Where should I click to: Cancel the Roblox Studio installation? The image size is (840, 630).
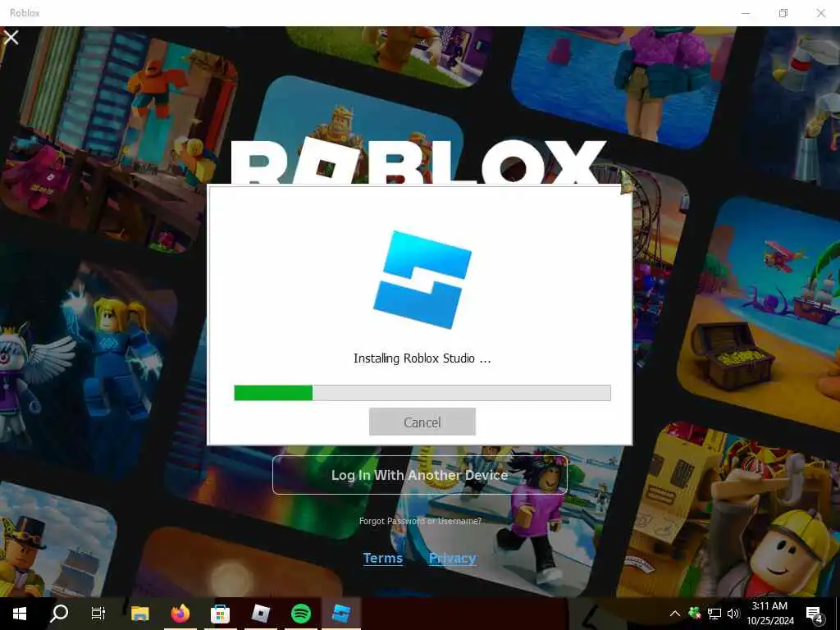422,422
